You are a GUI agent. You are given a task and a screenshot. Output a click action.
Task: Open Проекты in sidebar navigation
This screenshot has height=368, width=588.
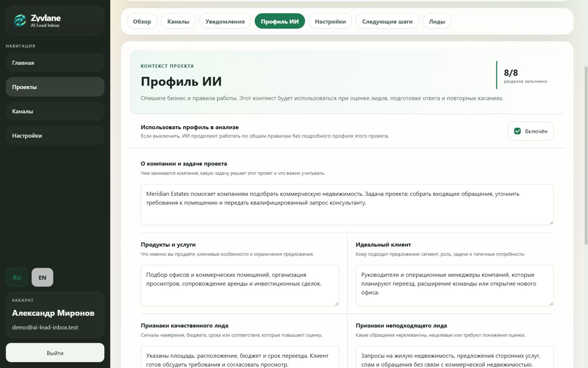55,87
